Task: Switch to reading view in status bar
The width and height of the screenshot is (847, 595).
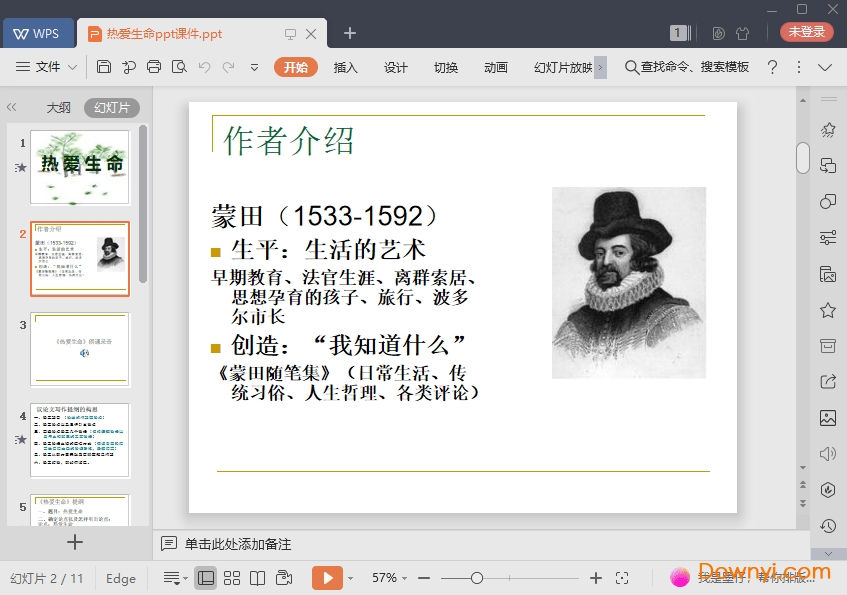Action: click(x=258, y=578)
